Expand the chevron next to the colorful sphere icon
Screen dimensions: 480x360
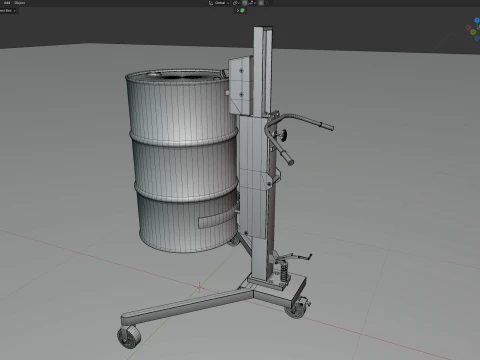[238, 11]
